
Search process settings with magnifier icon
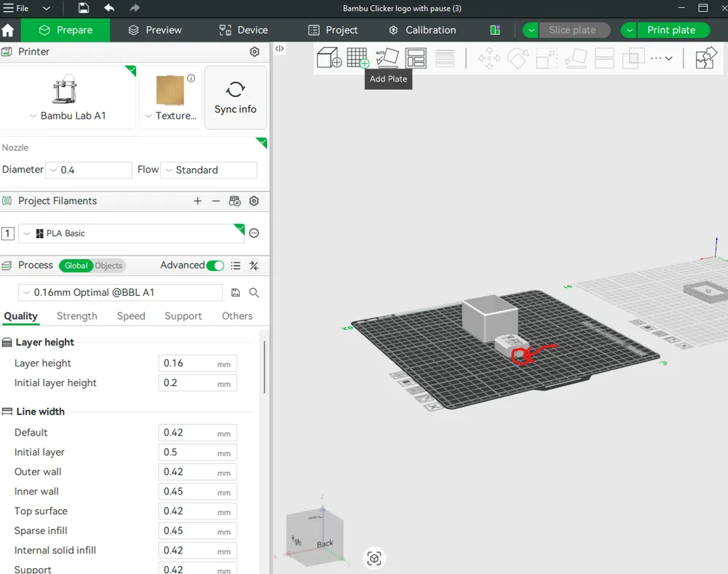coord(254,293)
